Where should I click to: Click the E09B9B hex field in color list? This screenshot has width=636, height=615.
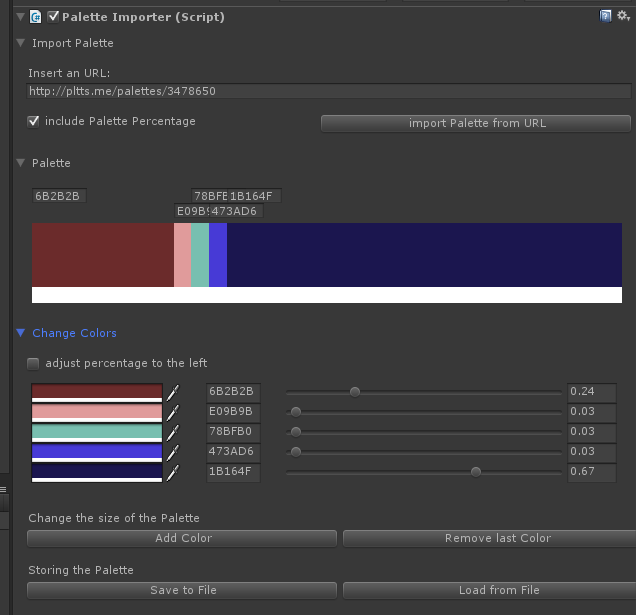pos(233,413)
